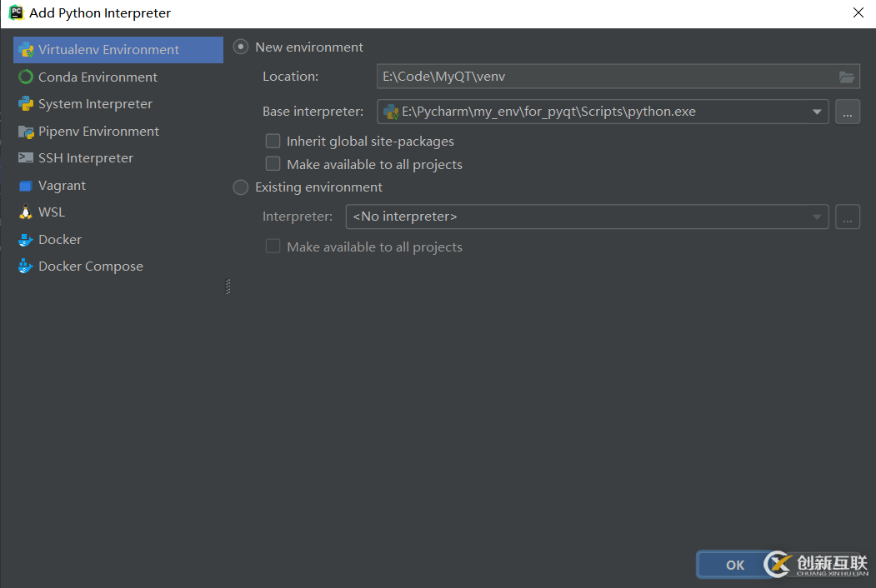The width and height of the screenshot is (876, 588).
Task: Click the Add Python Interpreter title text
Action: (x=100, y=12)
